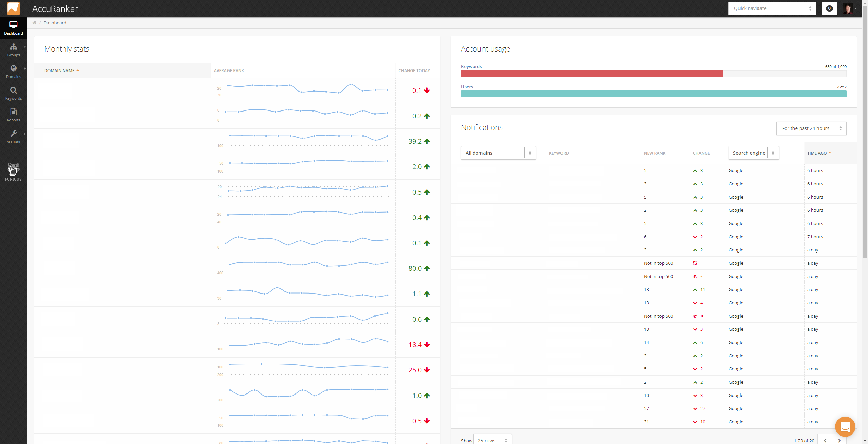Click the home breadcrumb icon
The height and width of the screenshot is (444, 868).
34,23
